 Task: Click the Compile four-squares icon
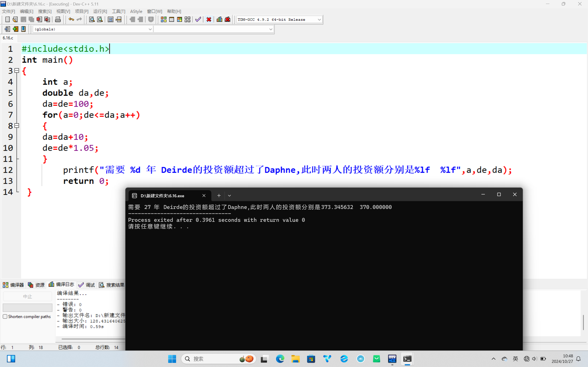tap(164, 19)
